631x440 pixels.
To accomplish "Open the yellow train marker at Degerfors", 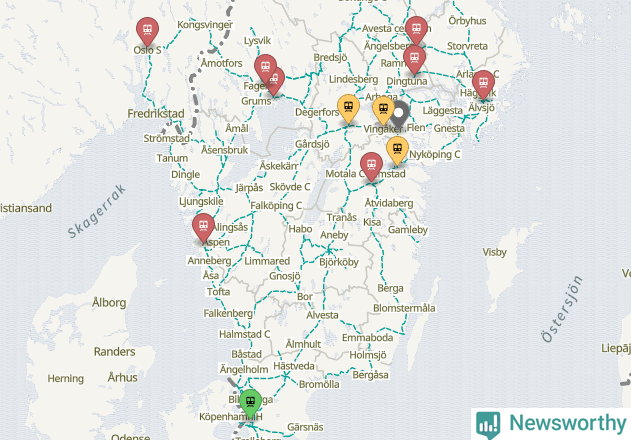I will tap(348, 109).
